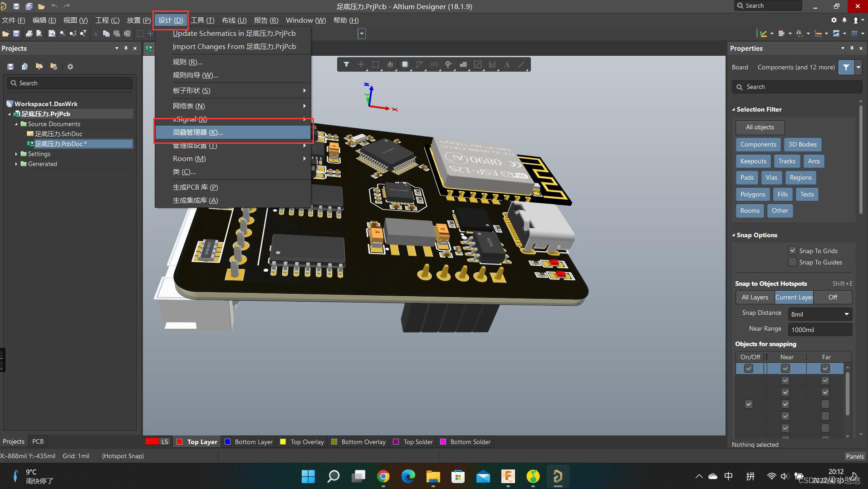The image size is (868, 489).
Task: Enable the Snap To Guides checkbox
Action: (792, 262)
